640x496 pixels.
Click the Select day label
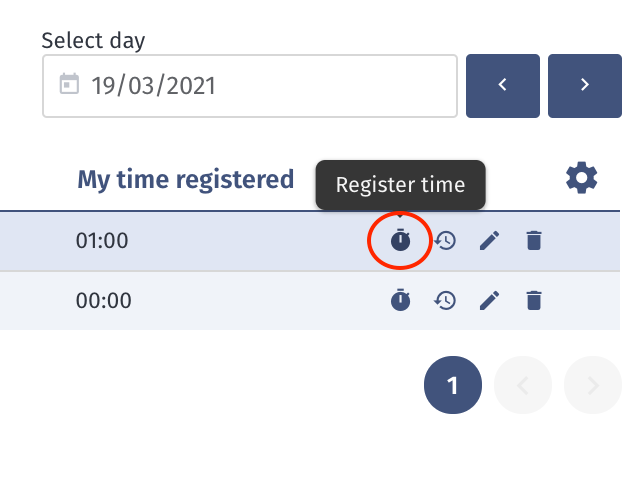(x=93, y=41)
